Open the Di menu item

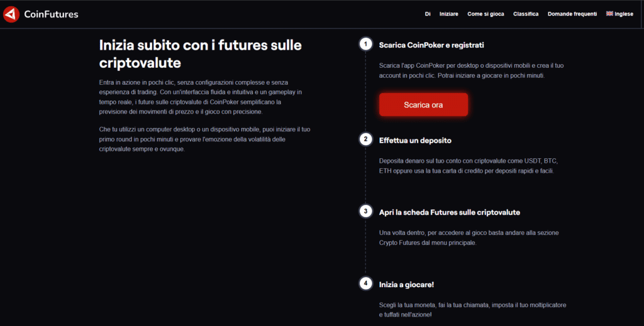coord(428,14)
